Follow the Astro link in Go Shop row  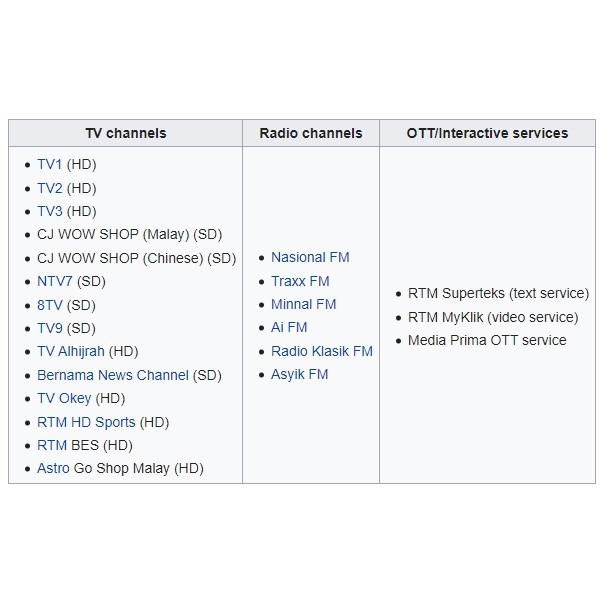pos(53,468)
